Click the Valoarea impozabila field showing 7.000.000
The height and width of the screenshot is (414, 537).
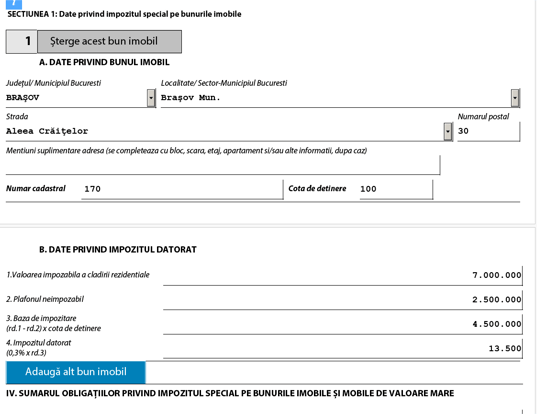(x=343, y=275)
